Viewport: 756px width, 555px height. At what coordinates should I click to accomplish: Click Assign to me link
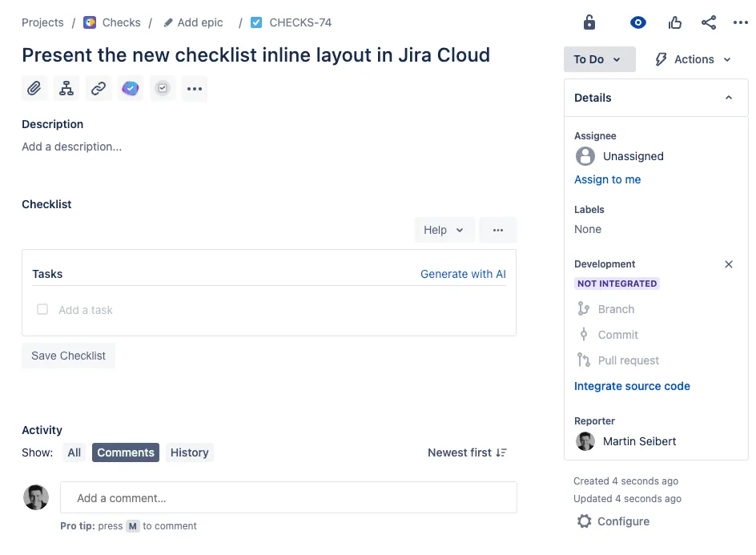click(607, 179)
